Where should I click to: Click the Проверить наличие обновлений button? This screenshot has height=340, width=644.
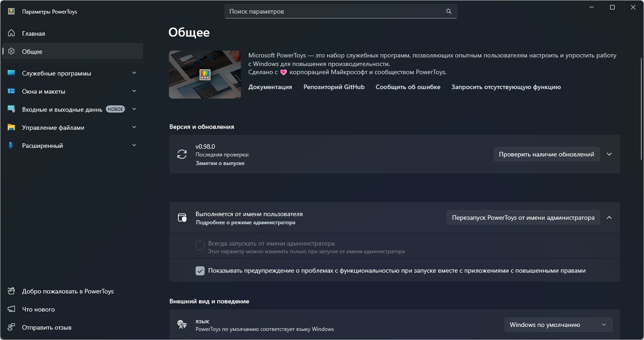[546, 154]
